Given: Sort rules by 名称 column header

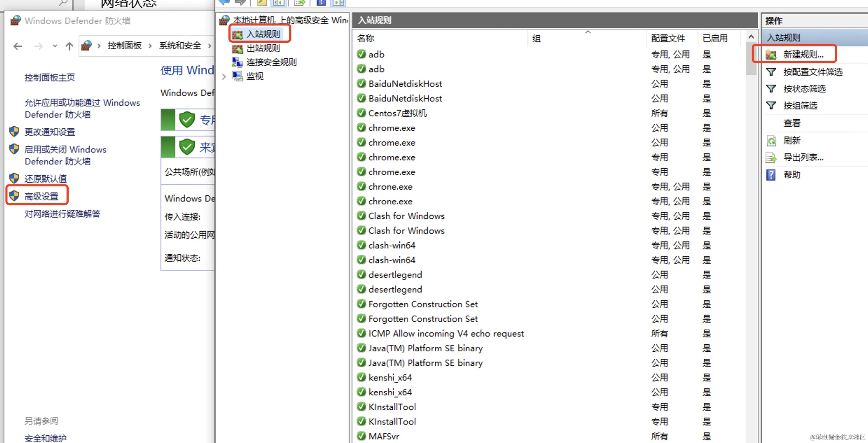Looking at the screenshot, I should point(366,38).
